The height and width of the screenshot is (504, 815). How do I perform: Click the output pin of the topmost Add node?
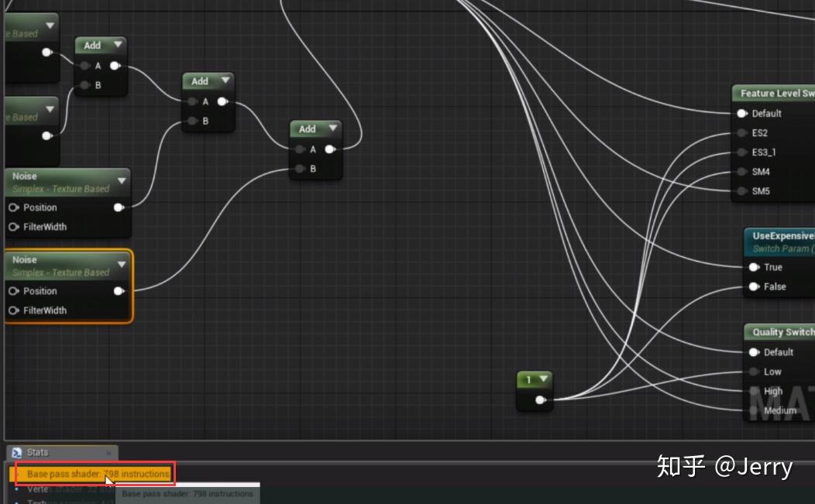(115, 67)
